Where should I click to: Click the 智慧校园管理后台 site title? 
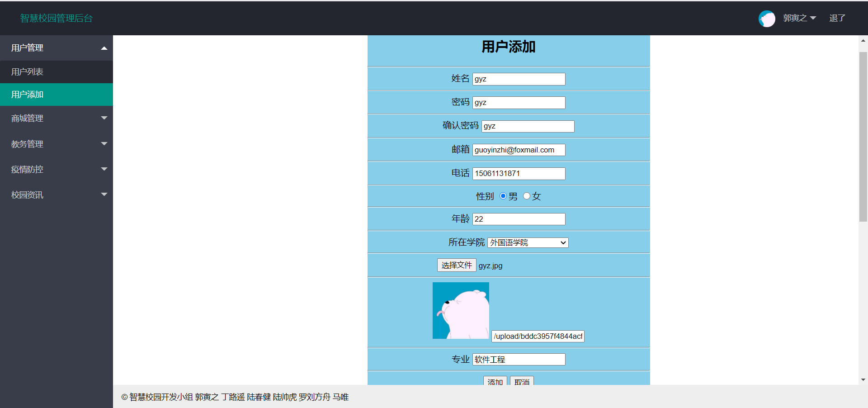[x=57, y=18]
